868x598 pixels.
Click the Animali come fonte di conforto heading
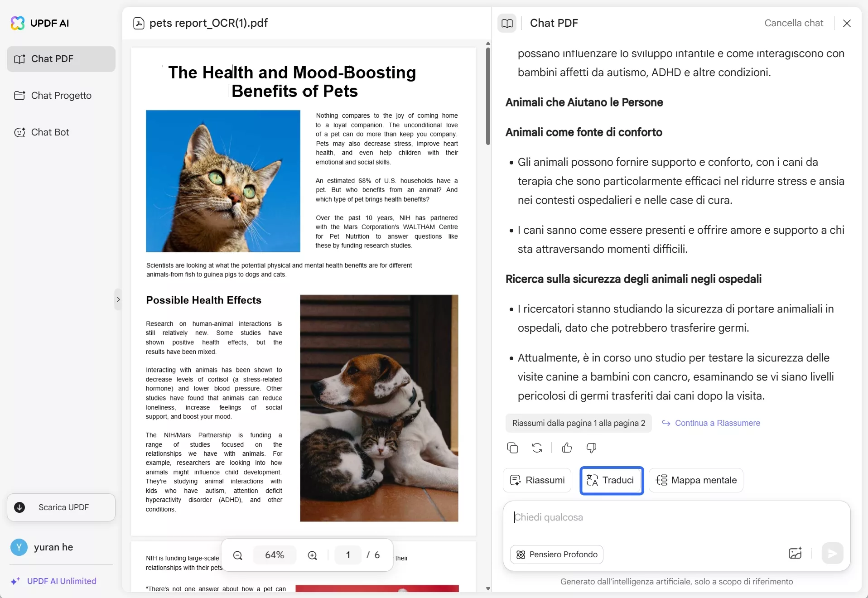point(584,132)
